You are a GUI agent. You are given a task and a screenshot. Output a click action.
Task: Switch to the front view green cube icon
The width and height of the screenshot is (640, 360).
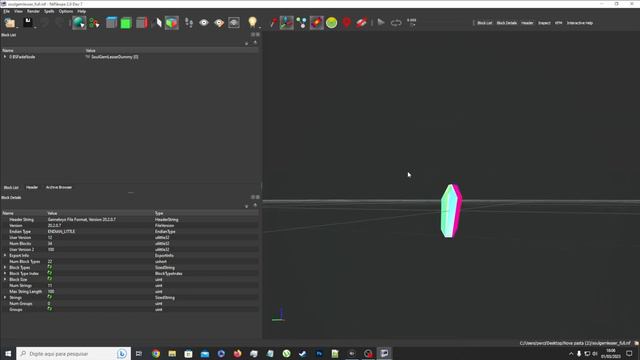coord(126,23)
